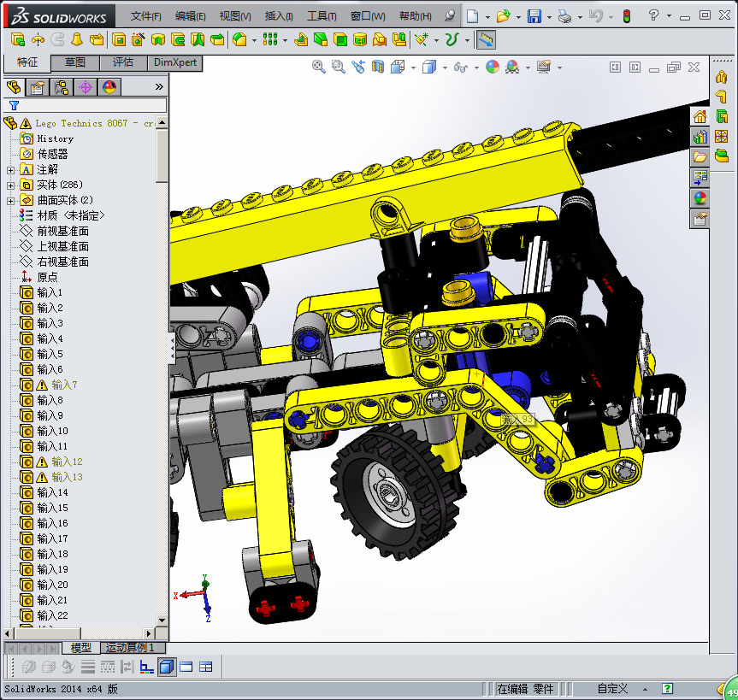Screen dimensions: 738x700
Task: Select 原点 in the feature tree
Action: 48,277
